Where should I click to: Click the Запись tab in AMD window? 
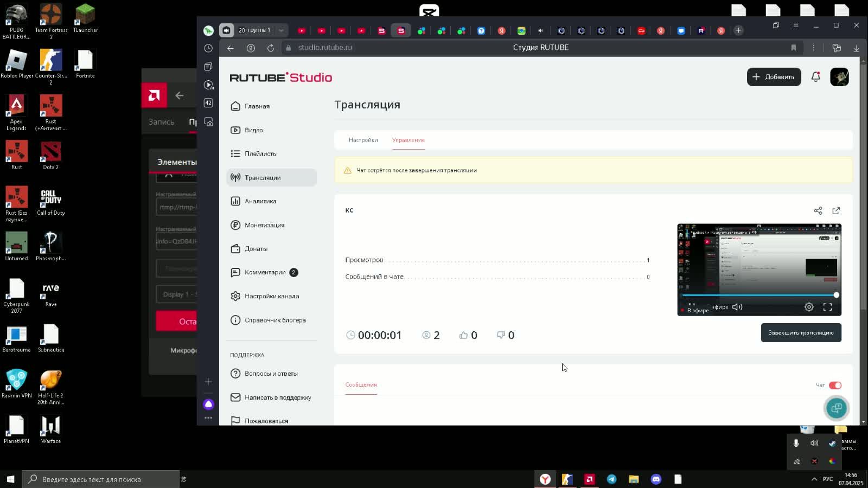tap(162, 122)
